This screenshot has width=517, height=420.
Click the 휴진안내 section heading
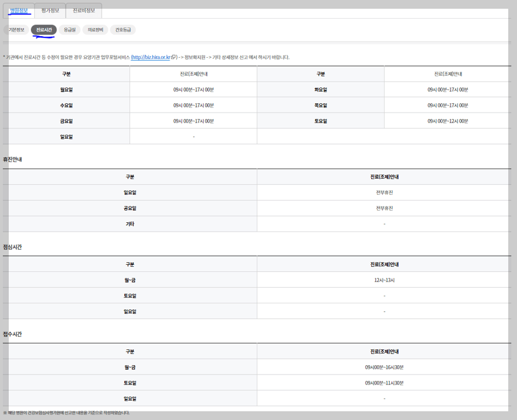[12, 159]
